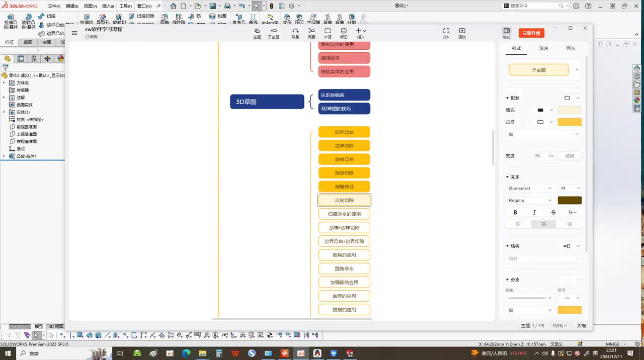Click the 适应 fit width button
644x360 pixels.
tap(570, 156)
